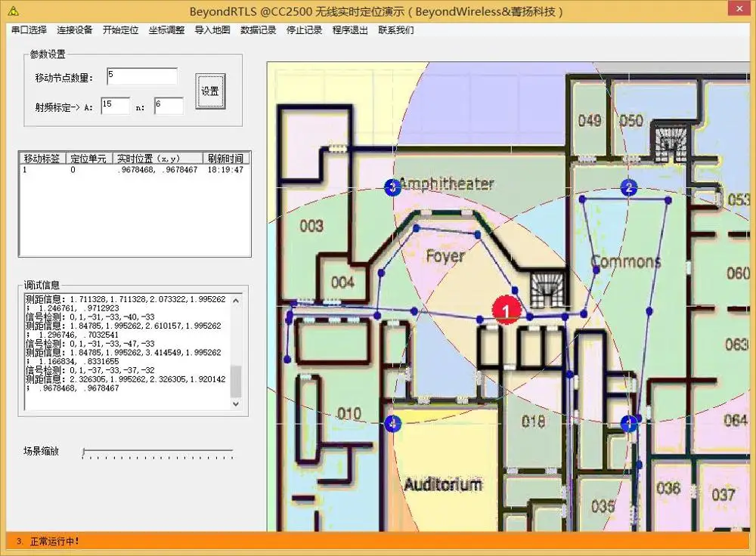Focus the 移动节点数量 input field
Viewport: 756px width, 556px height.
tap(142, 76)
